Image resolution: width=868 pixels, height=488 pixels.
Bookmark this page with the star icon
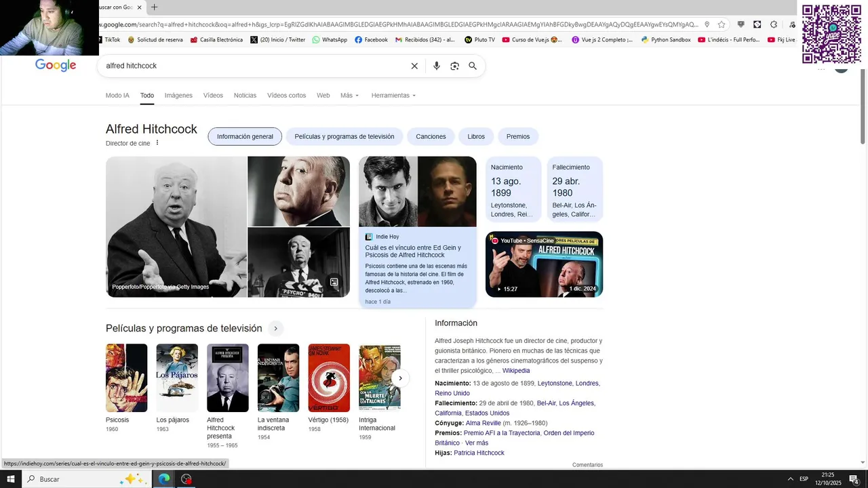click(722, 24)
